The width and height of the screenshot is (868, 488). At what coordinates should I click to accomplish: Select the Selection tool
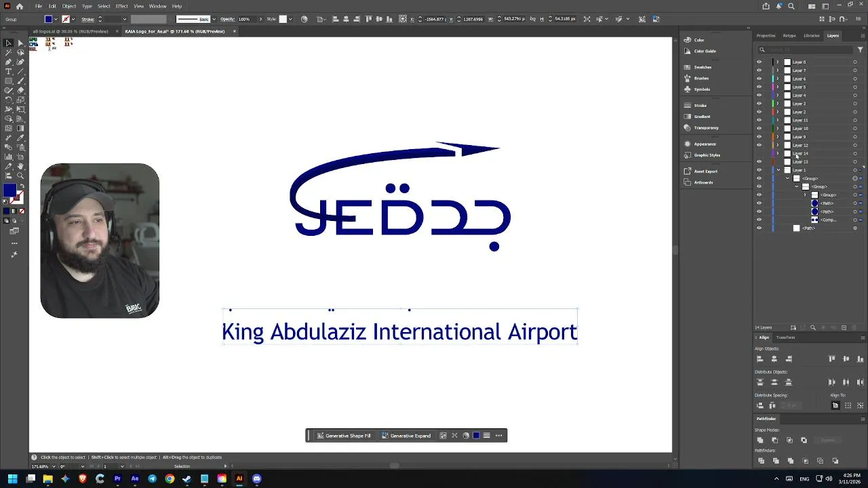coord(8,43)
